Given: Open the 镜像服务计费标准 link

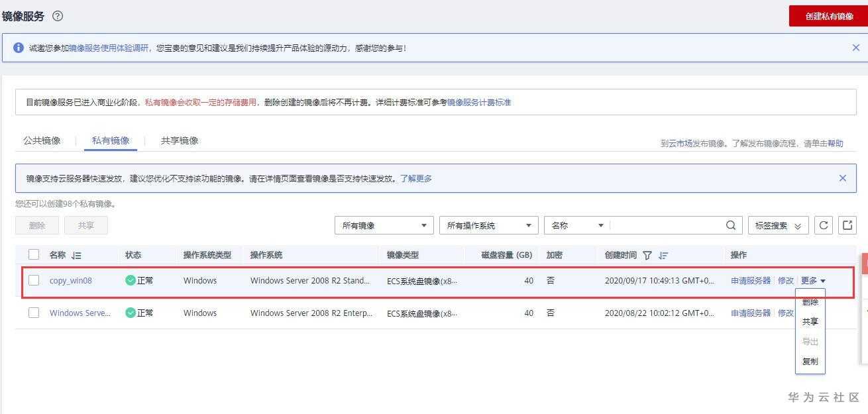Looking at the screenshot, I should 479,102.
